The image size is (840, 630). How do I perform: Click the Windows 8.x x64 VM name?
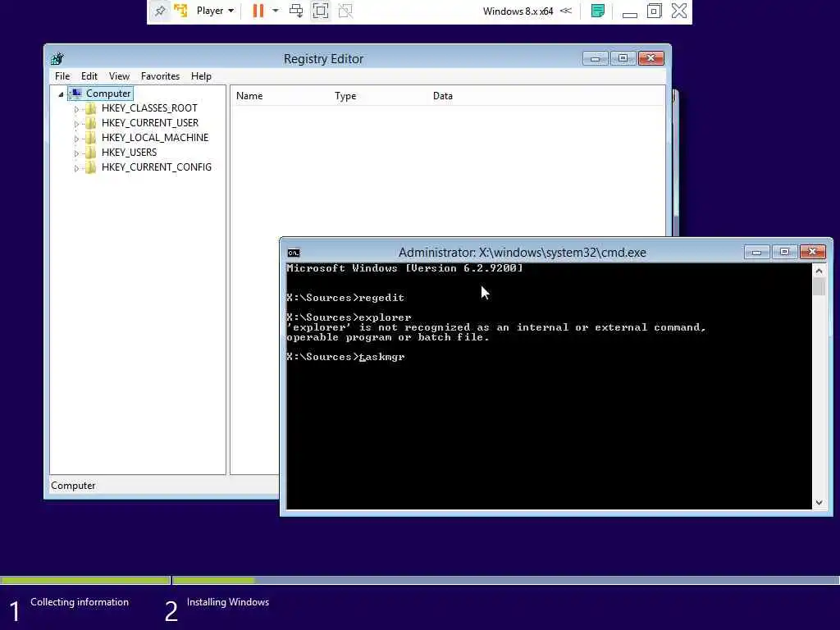[x=518, y=11]
